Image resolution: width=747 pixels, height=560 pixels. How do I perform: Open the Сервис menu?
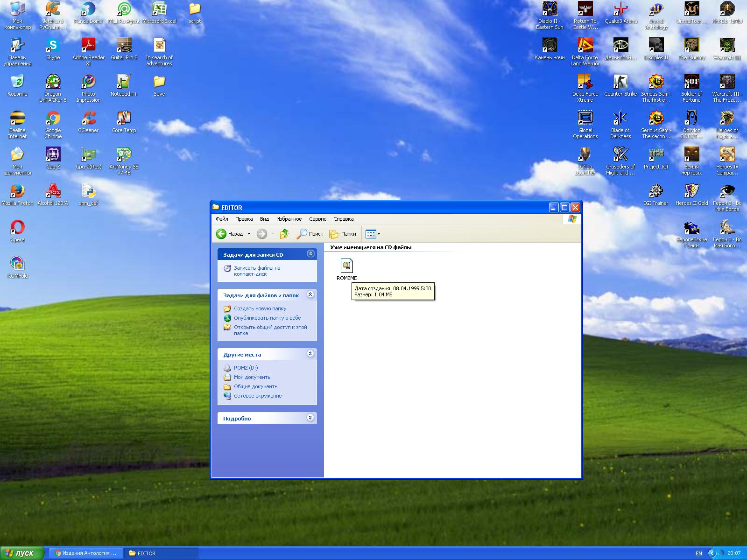pos(317,219)
